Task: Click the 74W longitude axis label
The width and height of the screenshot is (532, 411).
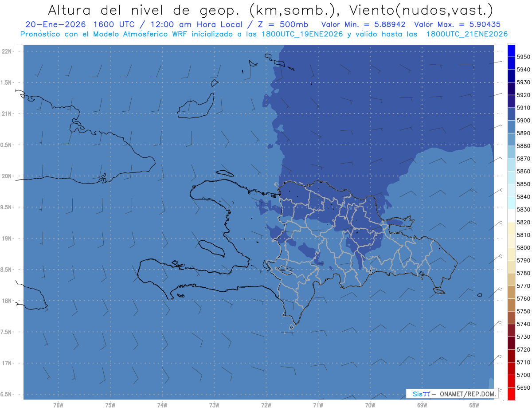Action: (162, 405)
